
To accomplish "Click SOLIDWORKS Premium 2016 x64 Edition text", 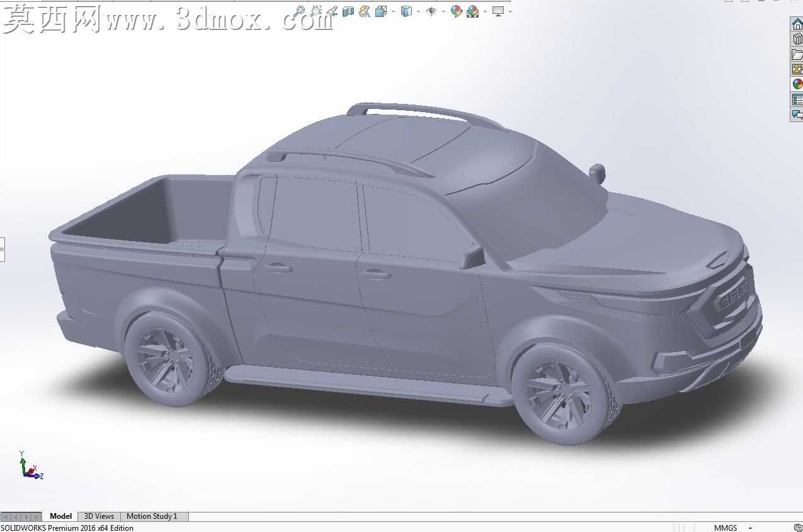I will click(x=67, y=528).
